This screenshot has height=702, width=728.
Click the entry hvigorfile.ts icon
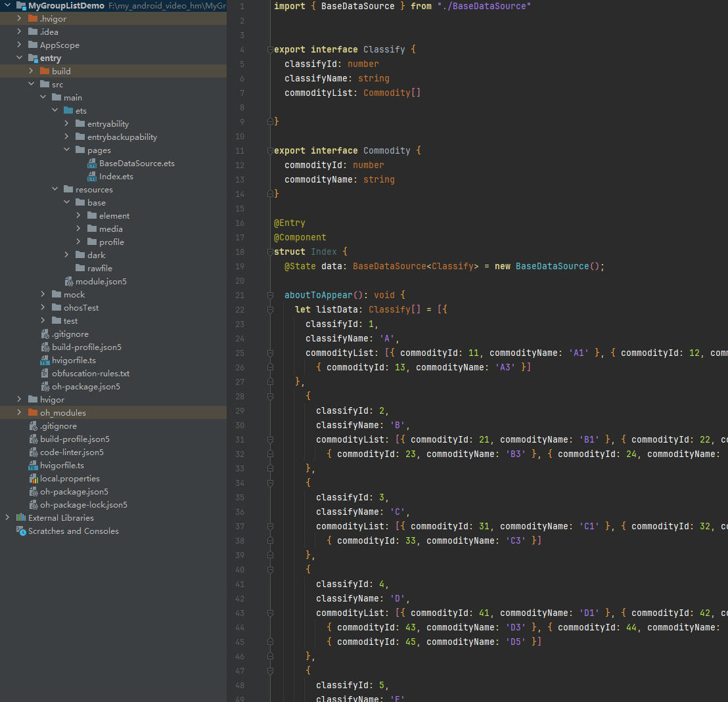point(45,360)
